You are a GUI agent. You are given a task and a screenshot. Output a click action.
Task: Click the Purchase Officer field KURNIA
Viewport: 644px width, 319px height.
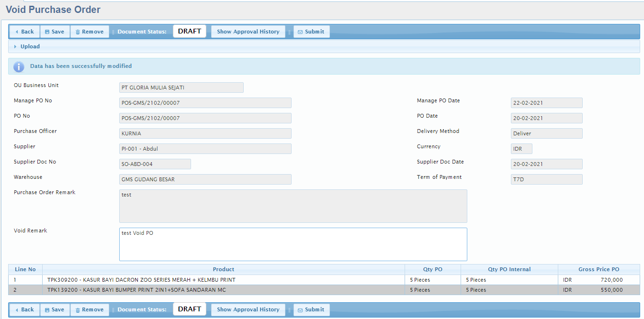pos(205,133)
